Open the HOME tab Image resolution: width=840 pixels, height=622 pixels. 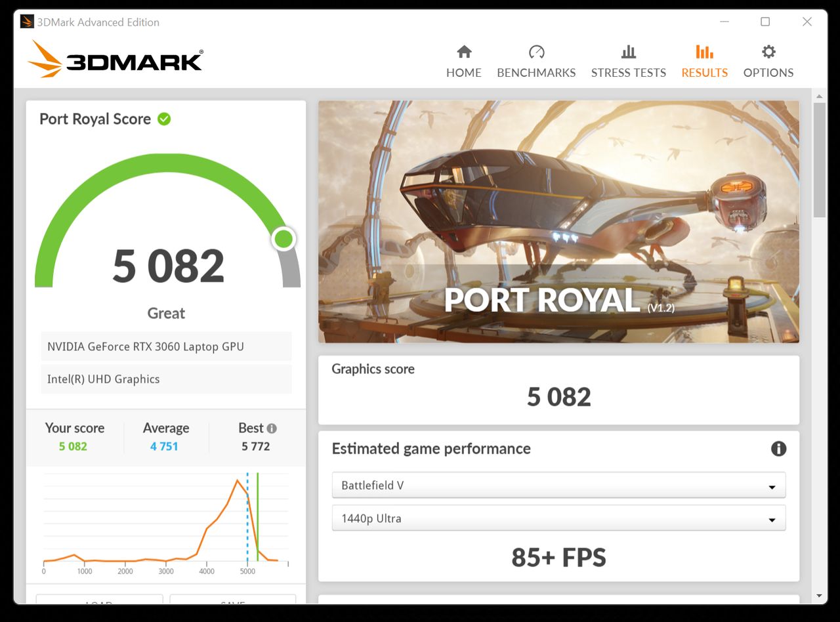(464, 62)
